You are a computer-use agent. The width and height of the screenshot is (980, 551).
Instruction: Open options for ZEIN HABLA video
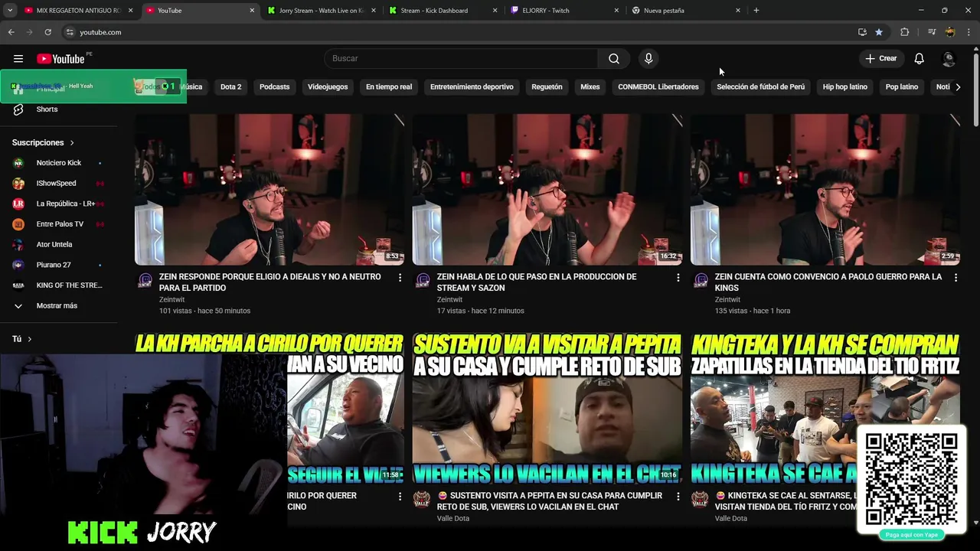point(678,277)
